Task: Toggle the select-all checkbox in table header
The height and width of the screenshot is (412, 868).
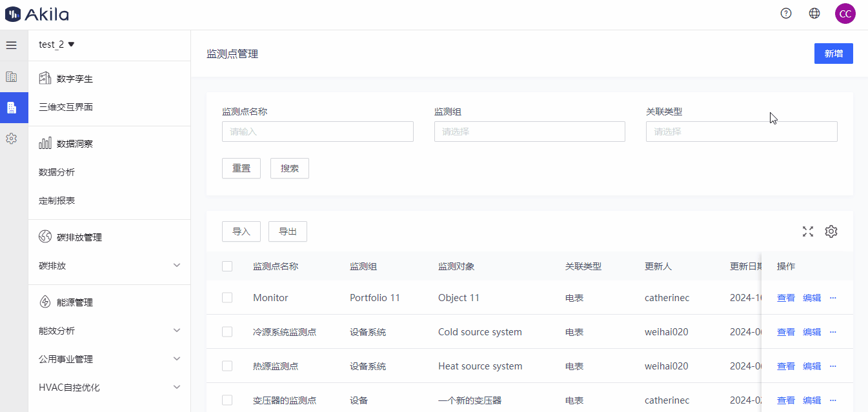Action: (227, 266)
